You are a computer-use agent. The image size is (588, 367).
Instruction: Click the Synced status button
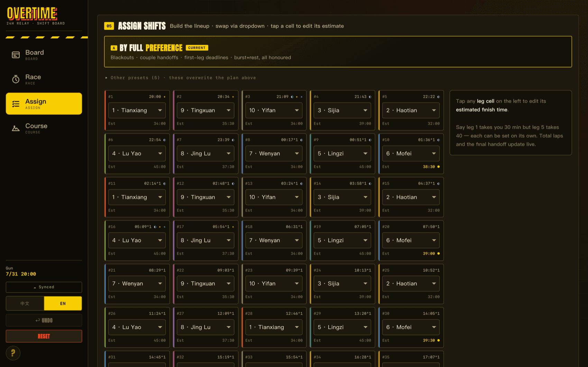44,287
